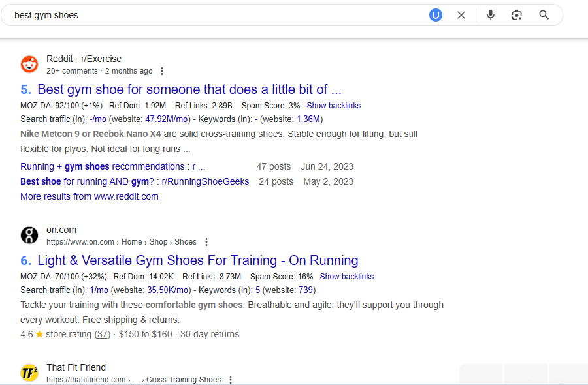Open 'Light & Versatile Gym Shoes' On Running result

[x=197, y=260]
